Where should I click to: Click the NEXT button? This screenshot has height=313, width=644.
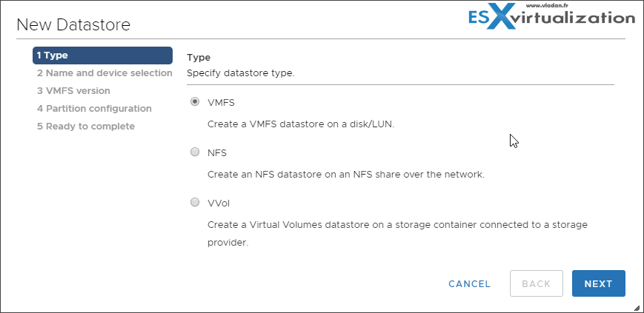point(598,283)
